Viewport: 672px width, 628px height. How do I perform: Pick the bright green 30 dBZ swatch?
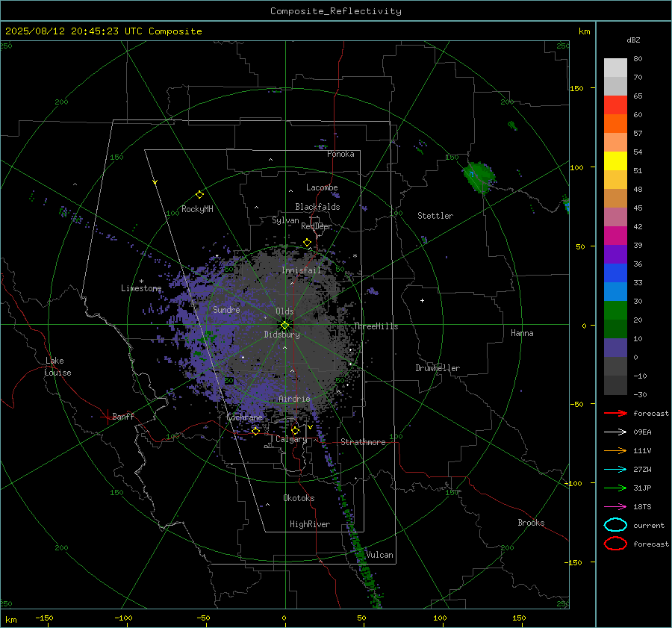[615, 311]
